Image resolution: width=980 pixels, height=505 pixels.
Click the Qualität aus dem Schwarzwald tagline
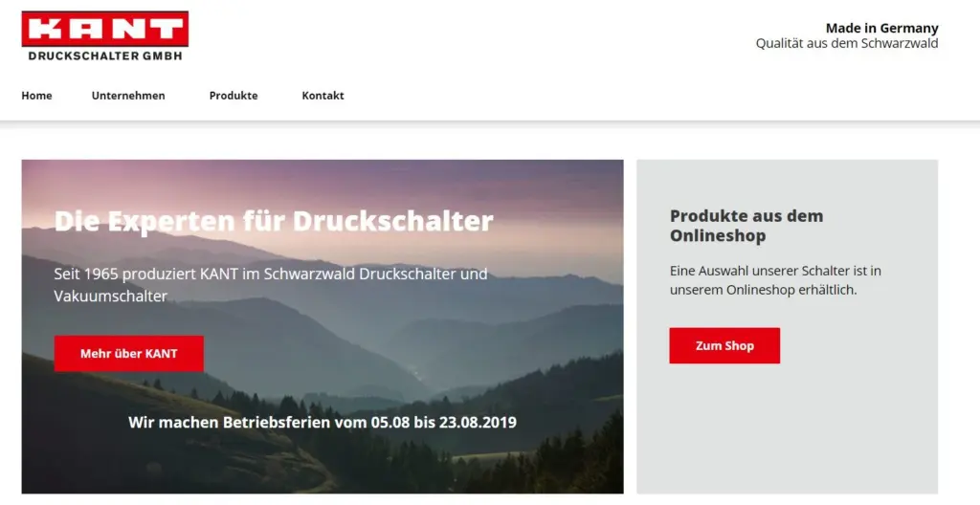tap(847, 43)
